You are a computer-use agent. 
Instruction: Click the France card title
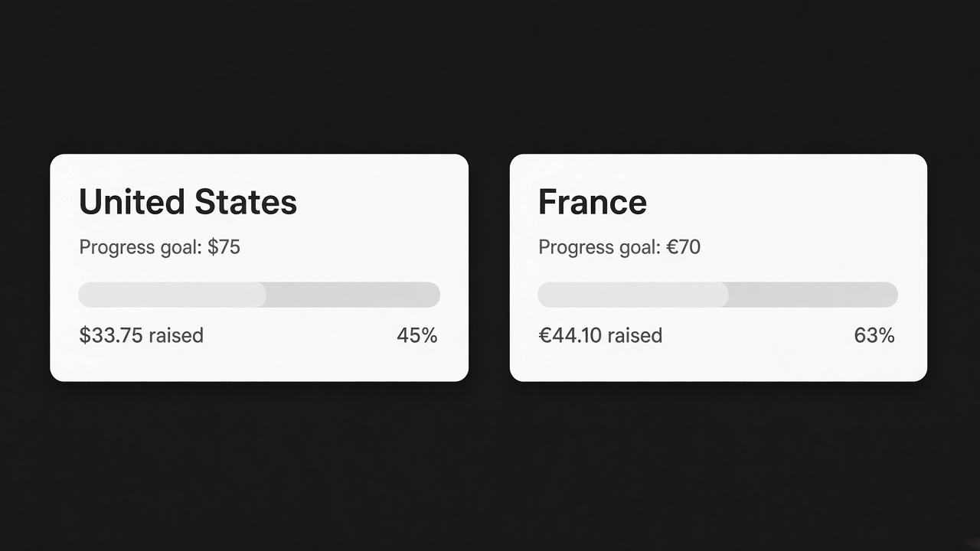pos(593,202)
